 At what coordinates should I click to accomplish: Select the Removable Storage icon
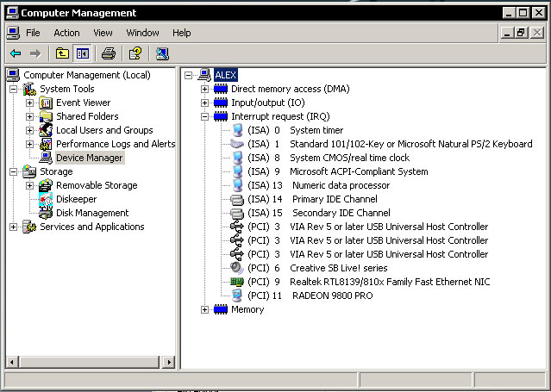[x=46, y=185]
